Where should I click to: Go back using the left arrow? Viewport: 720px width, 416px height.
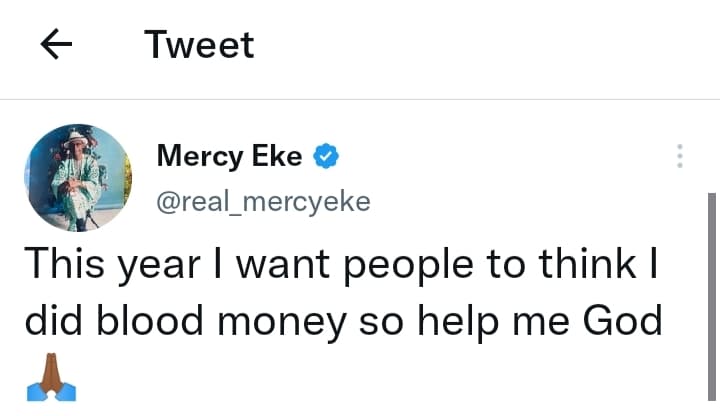tap(59, 45)
